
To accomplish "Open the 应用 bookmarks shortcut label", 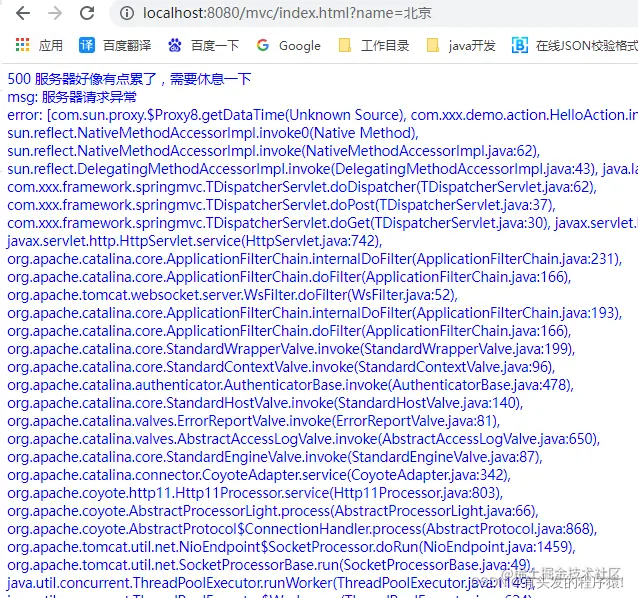I will (51, 46).
